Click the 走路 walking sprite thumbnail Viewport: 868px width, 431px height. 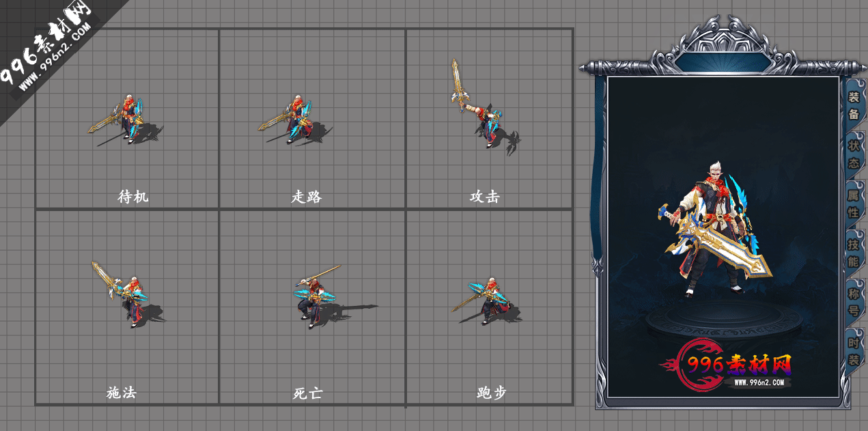tap(296, 120)
